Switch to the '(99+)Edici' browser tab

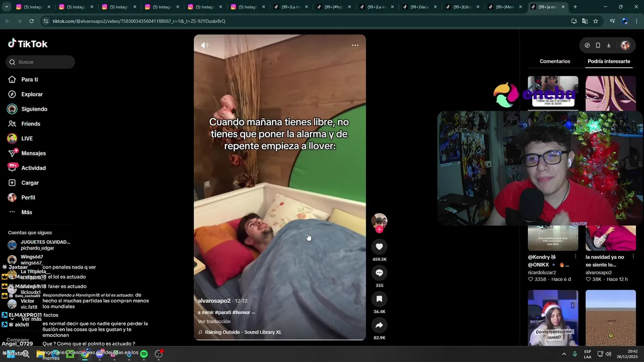[462, 7]
